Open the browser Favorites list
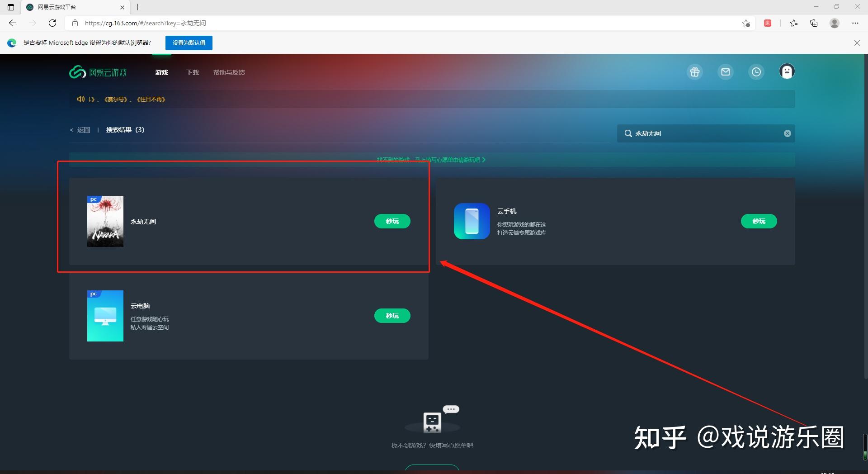 point(794,23)
